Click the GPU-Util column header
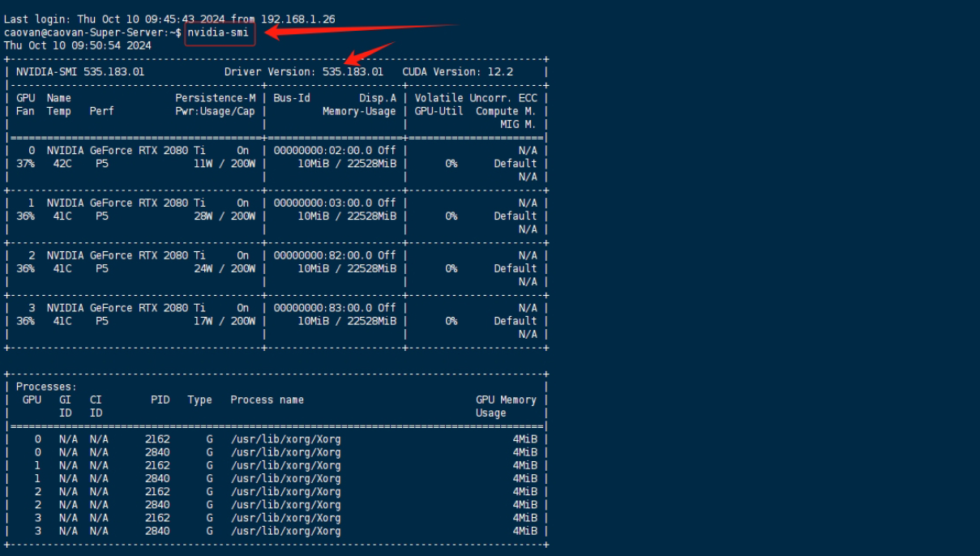This screenshot has height=556, width=980. click(x=439, y=111)
